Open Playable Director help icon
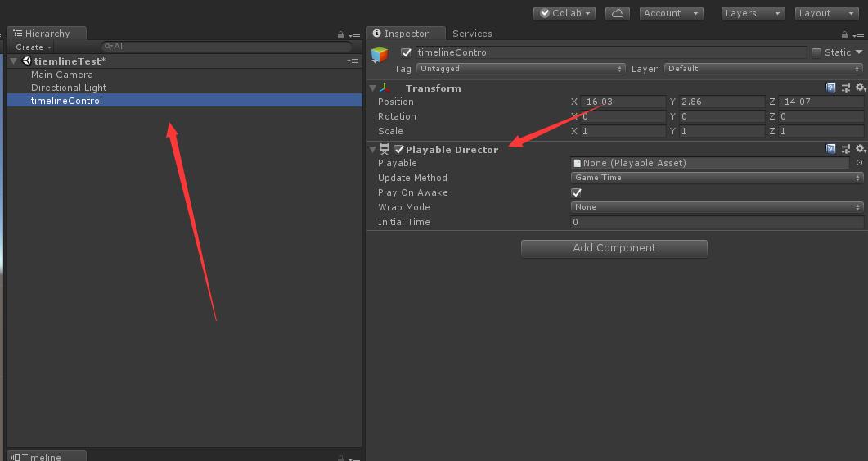 tap(830, 148)
